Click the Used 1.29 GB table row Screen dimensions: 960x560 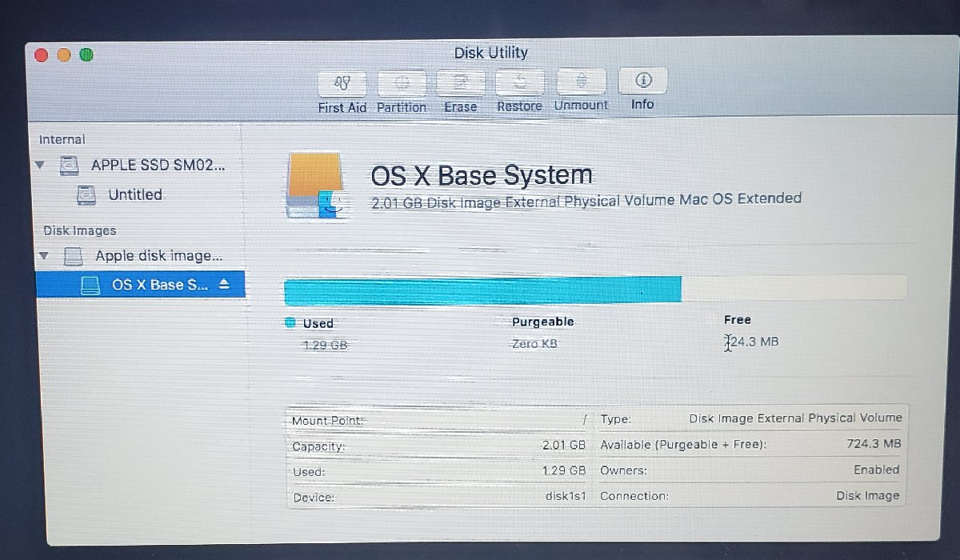(438, 471)
